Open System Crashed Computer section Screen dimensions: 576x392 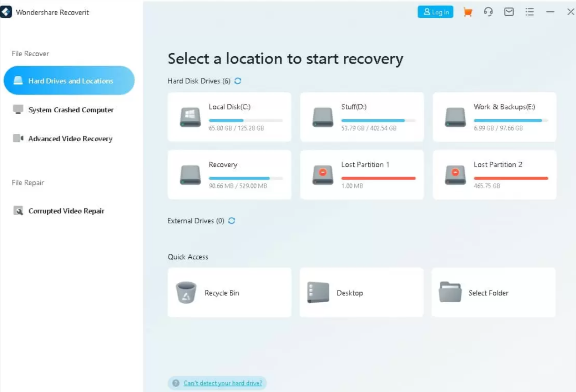click(70, 110)
